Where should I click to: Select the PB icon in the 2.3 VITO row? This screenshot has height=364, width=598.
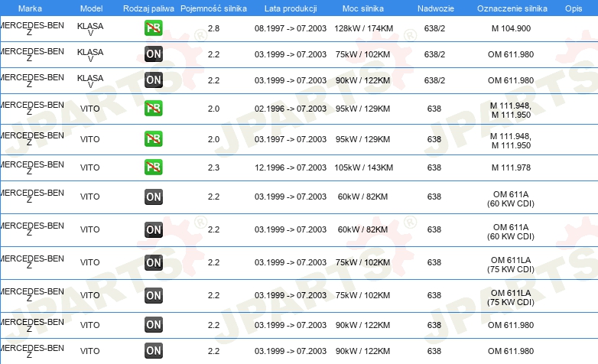tap(153, 167)
